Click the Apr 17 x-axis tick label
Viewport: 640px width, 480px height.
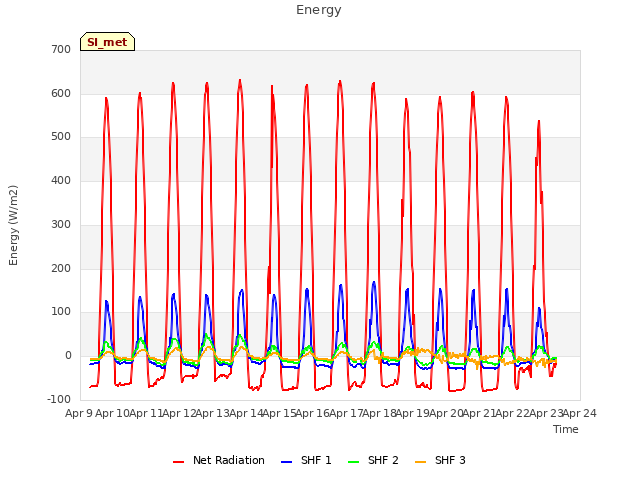[x=346, y=413]
